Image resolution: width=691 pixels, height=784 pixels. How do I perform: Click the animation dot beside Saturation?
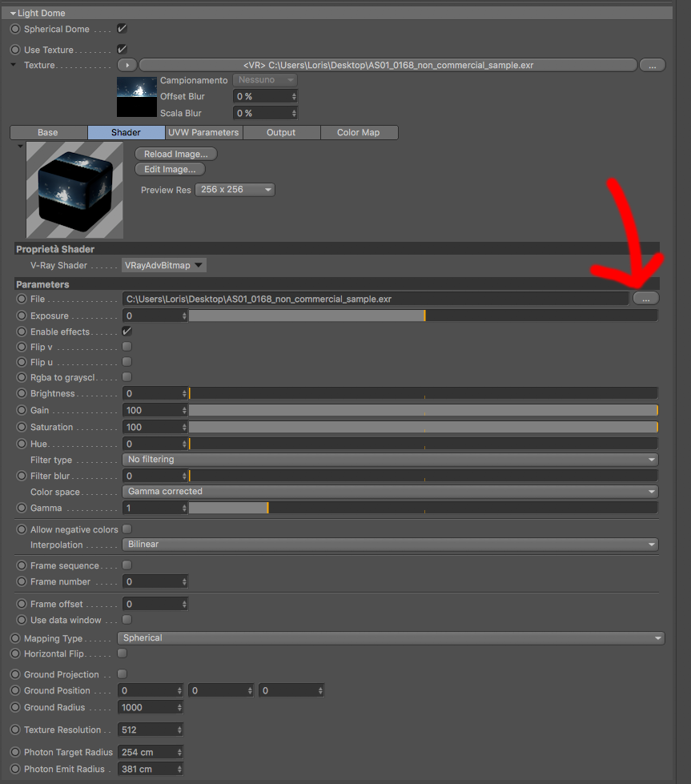(x=22, y=427)
